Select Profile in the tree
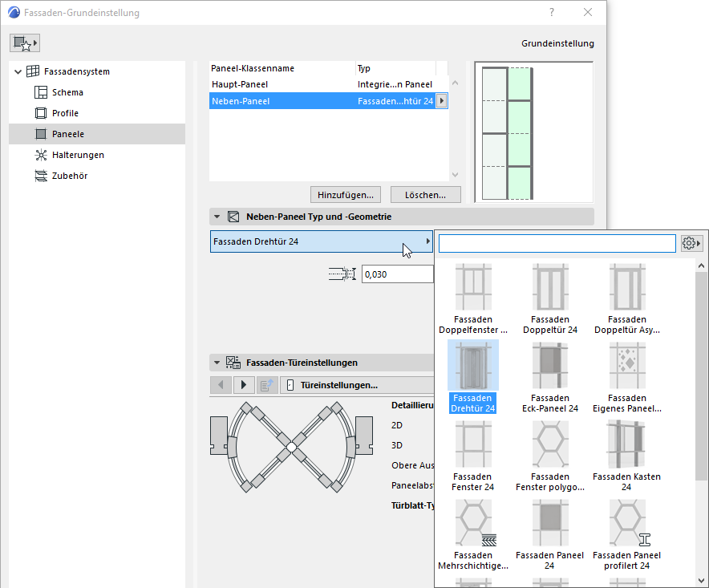 click(65, 113)
